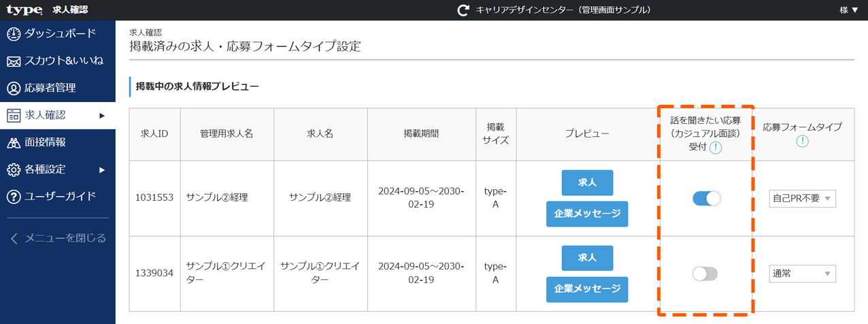Open the 通常 form type dropdown
Viewport: 868px width, 324px height.
pos(803,274)
